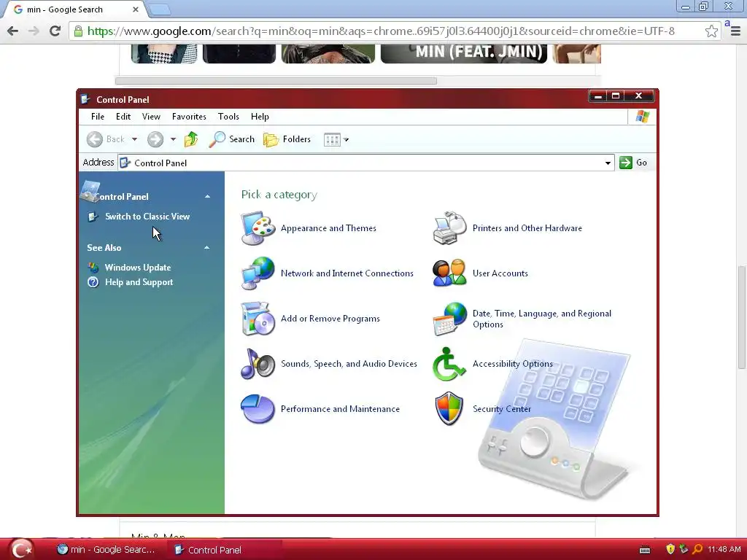Image resolution: width=747 pixels, height=560 pixels.
Task: Click the security shield tray icon
Action: pos(670,549)
